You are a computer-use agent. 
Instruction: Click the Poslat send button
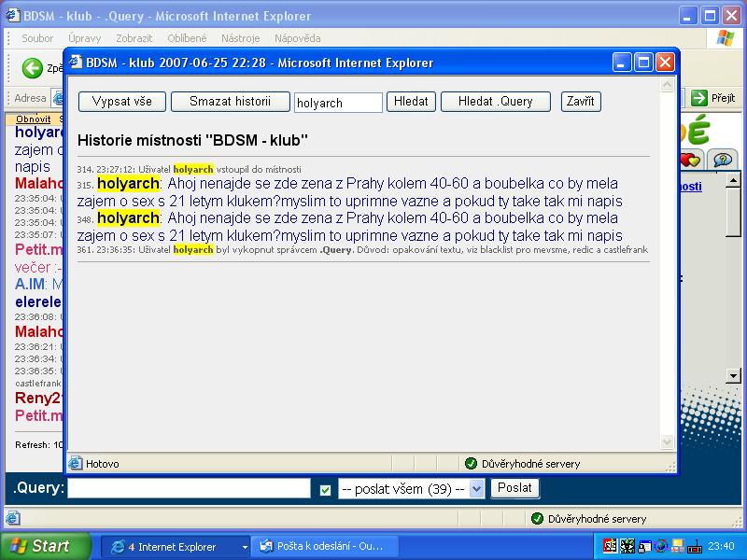514,488
